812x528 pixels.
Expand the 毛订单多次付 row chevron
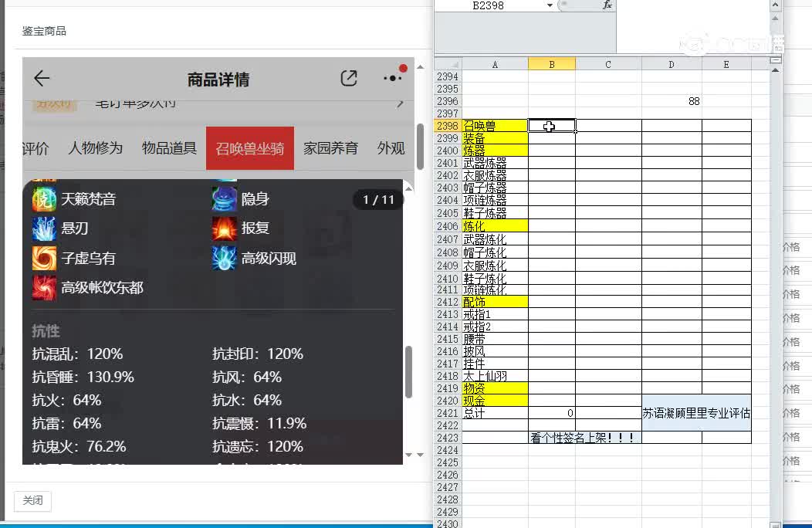tap(400, 103)
